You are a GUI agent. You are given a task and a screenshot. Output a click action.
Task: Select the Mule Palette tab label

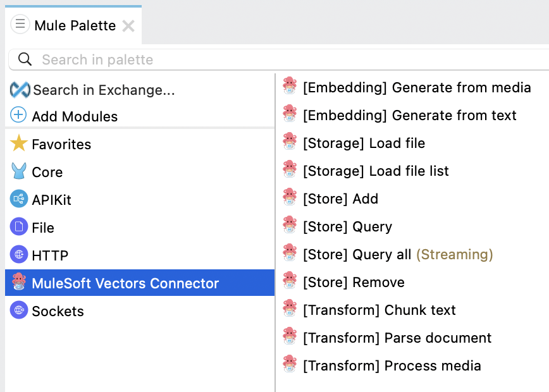[x=75, y=25]
